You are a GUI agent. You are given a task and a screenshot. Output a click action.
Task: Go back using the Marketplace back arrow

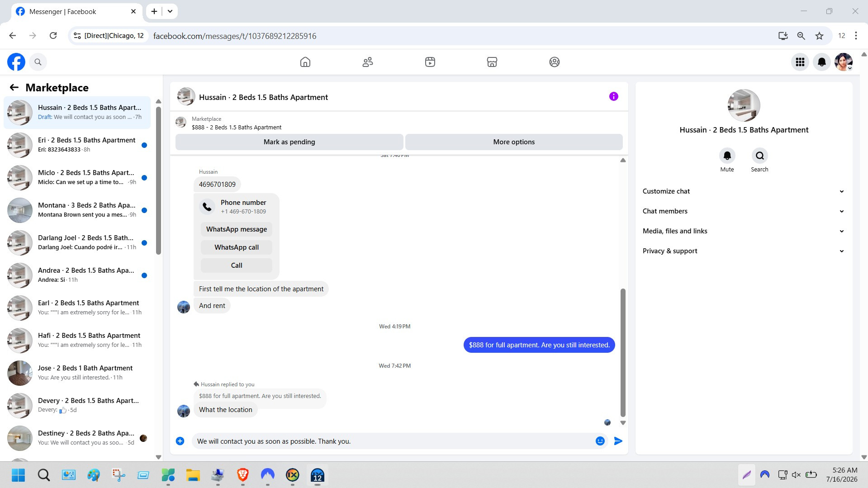point(14,87)
